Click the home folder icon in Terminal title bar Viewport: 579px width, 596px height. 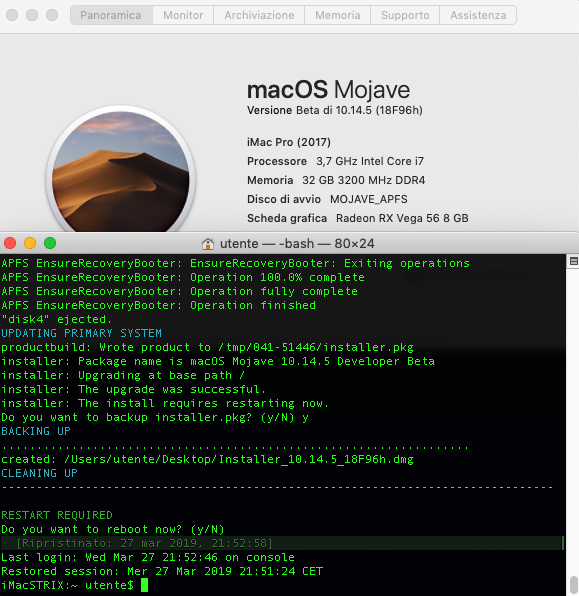pos(208,244)
